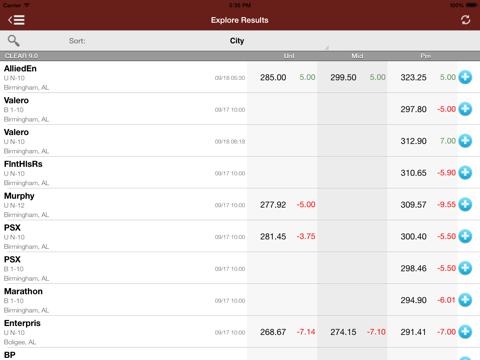Add PSX B 1-10 row with plus icon
Viewport: 480px width, 360px height.
[465, 268]
